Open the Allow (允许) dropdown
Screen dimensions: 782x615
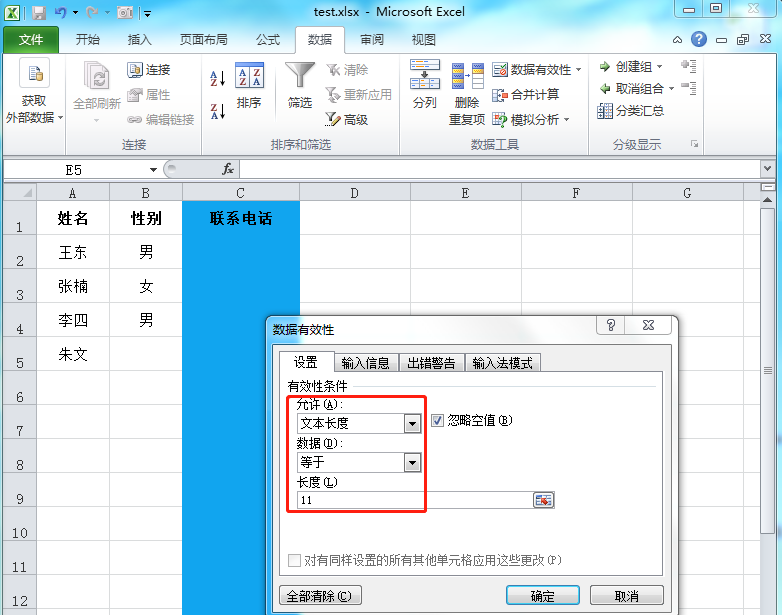412,423
